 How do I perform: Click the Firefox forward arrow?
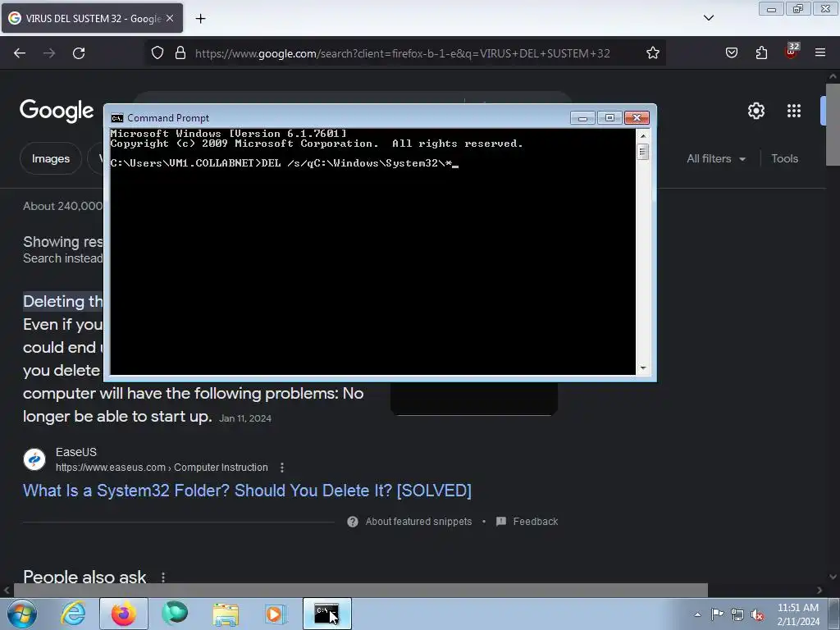(49, 53)
